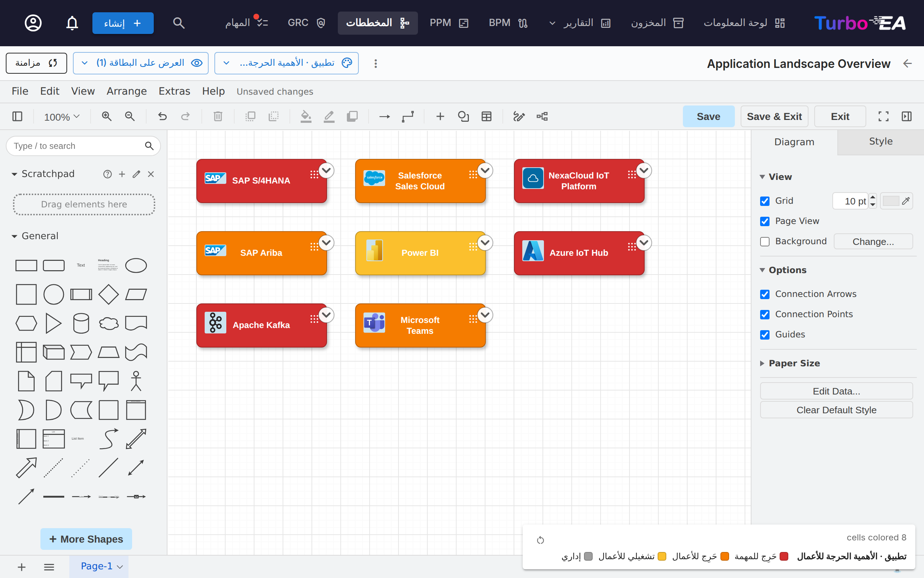Image resolution: width=924 pixels, height=578 pixels.
Task: Click the freehand drawing icon
Action: pos(519,116)
